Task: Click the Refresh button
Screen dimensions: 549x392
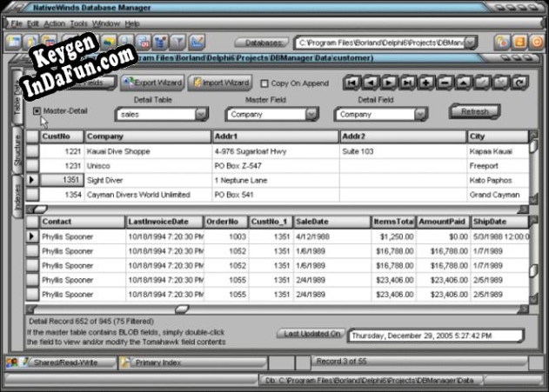Action: tap(474, 111)
